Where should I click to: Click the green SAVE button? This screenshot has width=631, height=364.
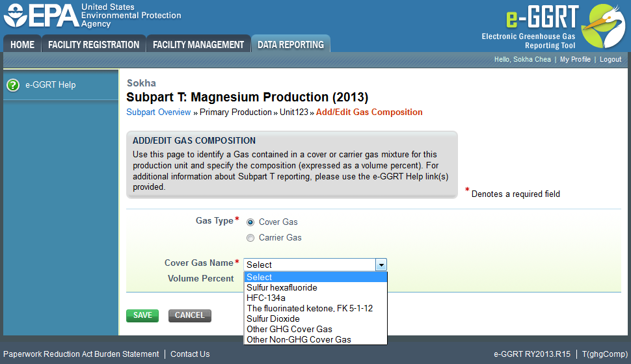pyautogui.click(x=142, y=315)
